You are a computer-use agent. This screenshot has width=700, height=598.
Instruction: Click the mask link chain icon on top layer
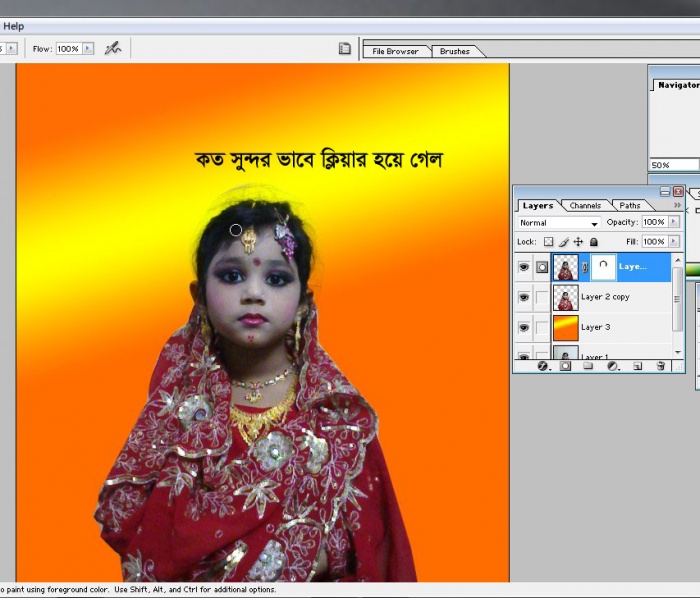585,267
